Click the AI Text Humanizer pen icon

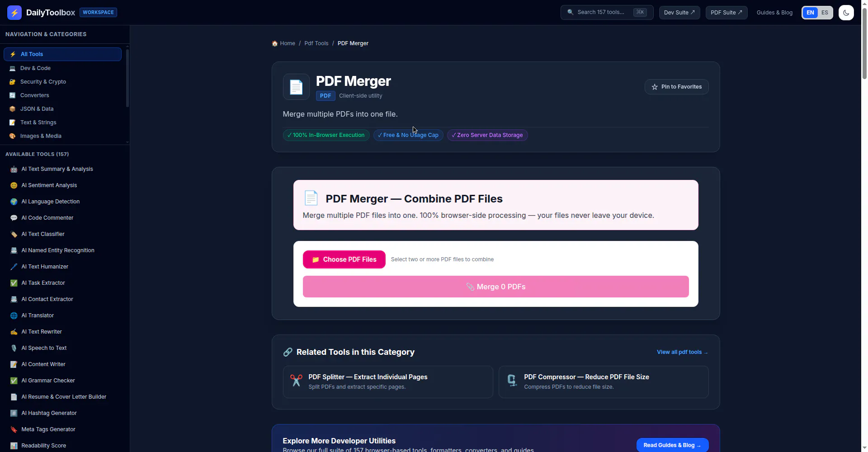pos(14,267)
